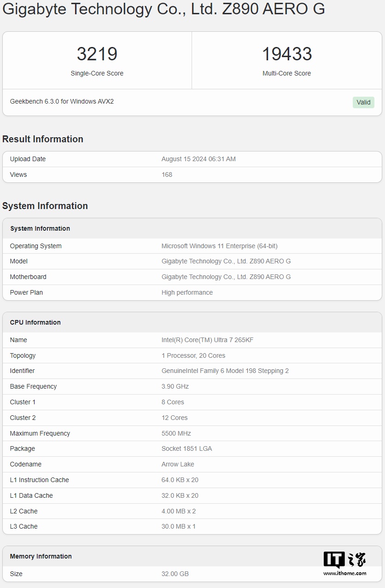Select the Result Information heading
Screen dimensions: 385x588
coord(43,139)
